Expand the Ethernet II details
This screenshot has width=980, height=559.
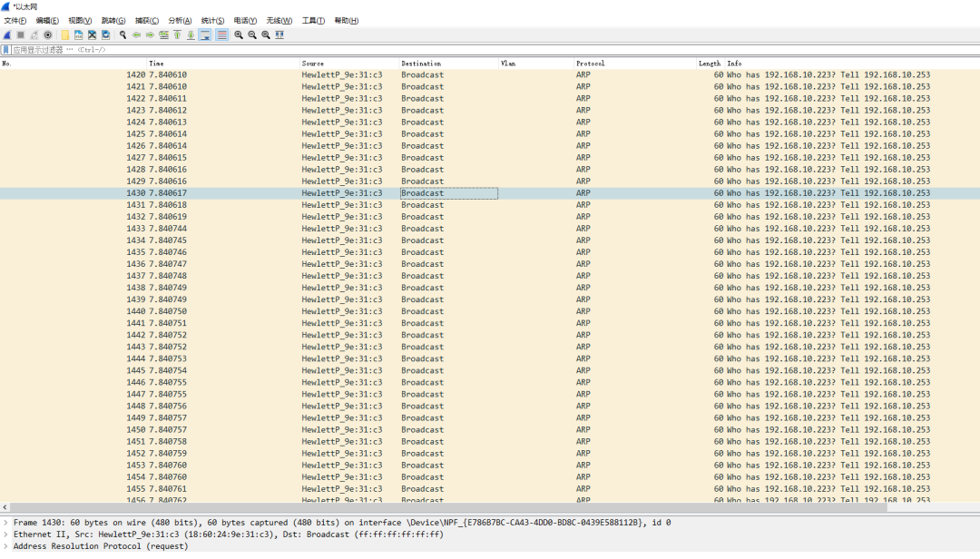[x=5, y=534]
